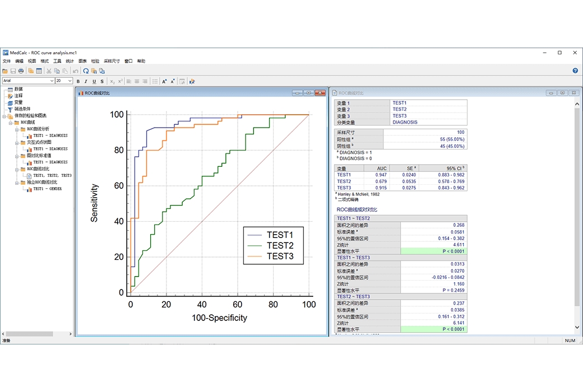Click the spreadsheet data grid icon
Viewport: 583px width, 392px height.
39,71
